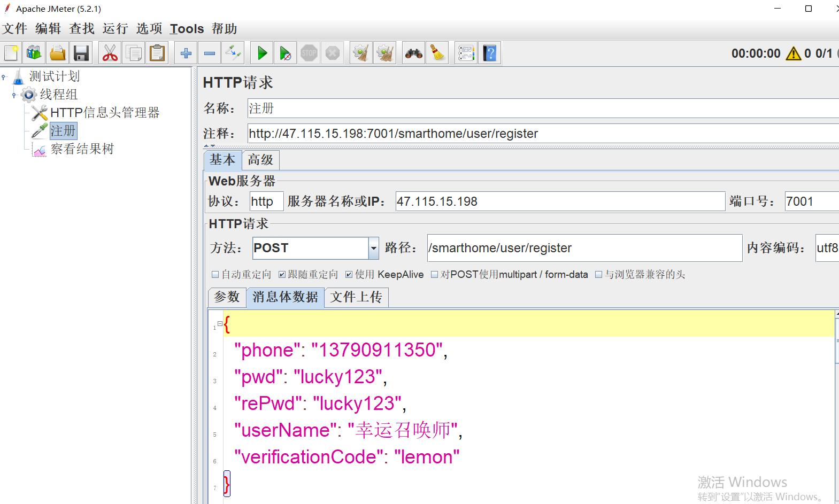Screen dimensions: 839x504
Task: Switch to the 文件上传 tab
Action: [356, 297]
